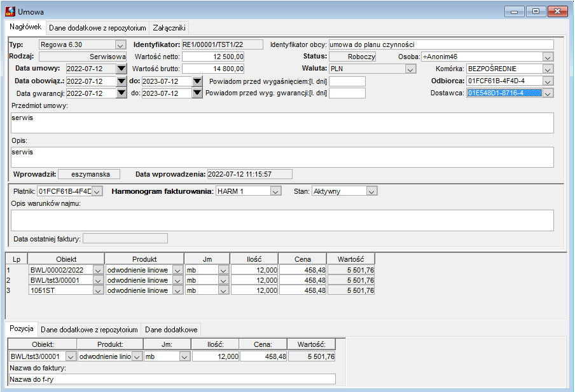The height and width of the screenshot is (392, 575).
Task: Expand the Harmonogram fakturowania HARM 1 dropdown
Action: coord(275,191)
